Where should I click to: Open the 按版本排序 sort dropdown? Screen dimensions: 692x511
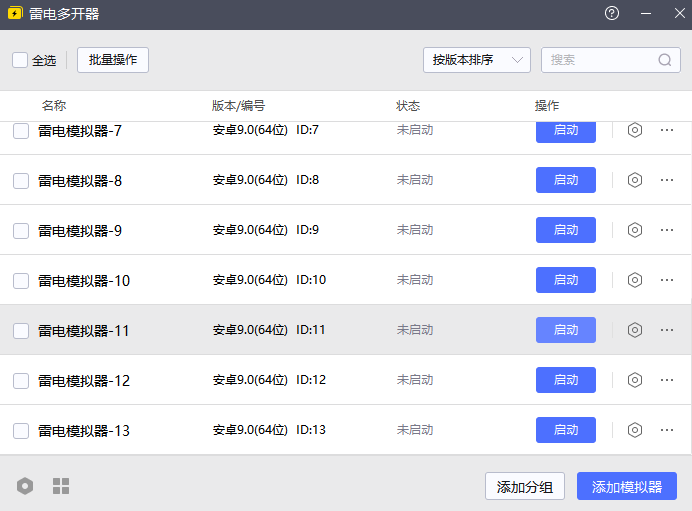[476, 60]
